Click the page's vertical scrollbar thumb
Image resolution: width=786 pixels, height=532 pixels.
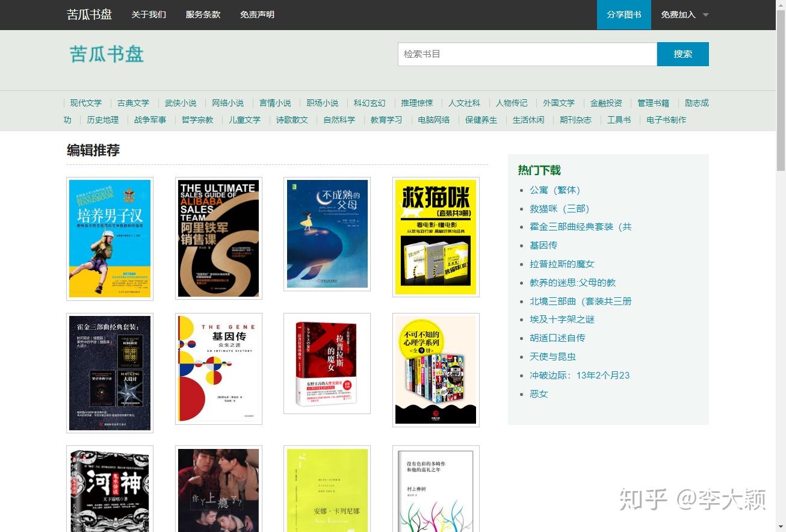pyautogui.click(x=781, y=90)
